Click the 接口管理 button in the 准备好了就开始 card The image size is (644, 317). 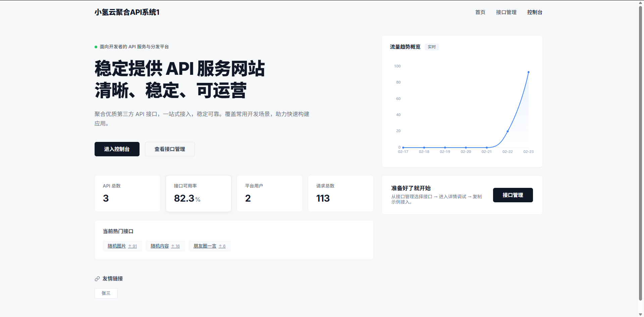click(513, 195)
